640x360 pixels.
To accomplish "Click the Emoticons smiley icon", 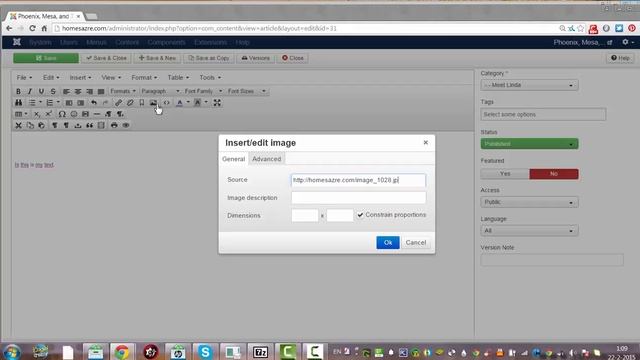I will 73,114.
